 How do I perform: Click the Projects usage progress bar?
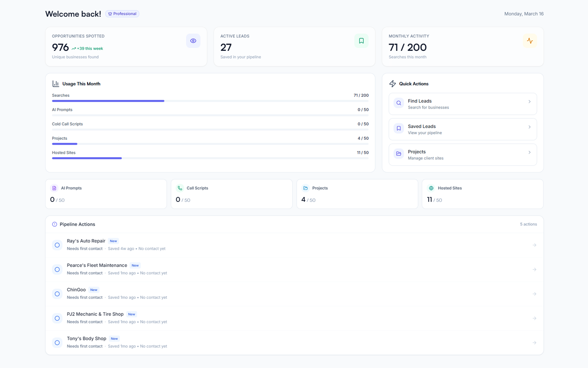210,144
